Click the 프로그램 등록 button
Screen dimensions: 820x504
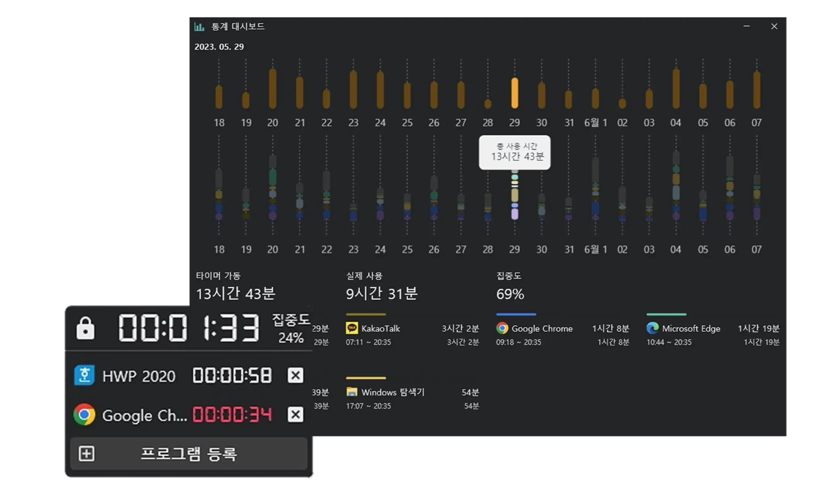(189, 454)
